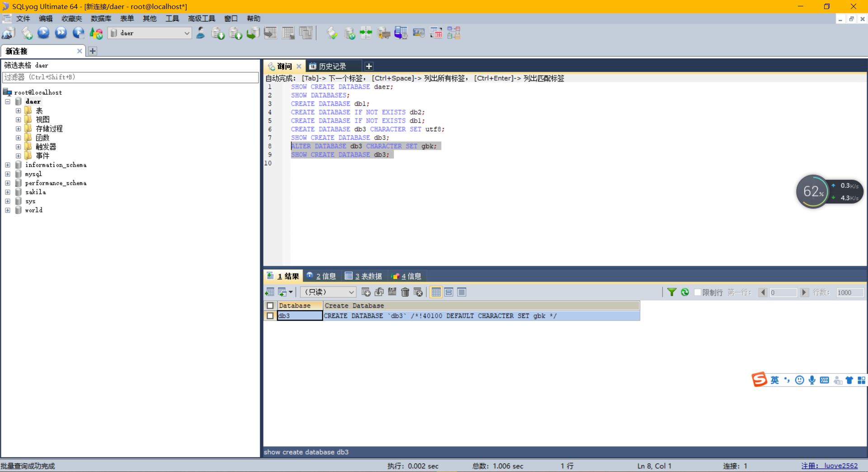Open the 3 表数据 tab
Viewport: 868px width, 472px height.
[363, 276]
